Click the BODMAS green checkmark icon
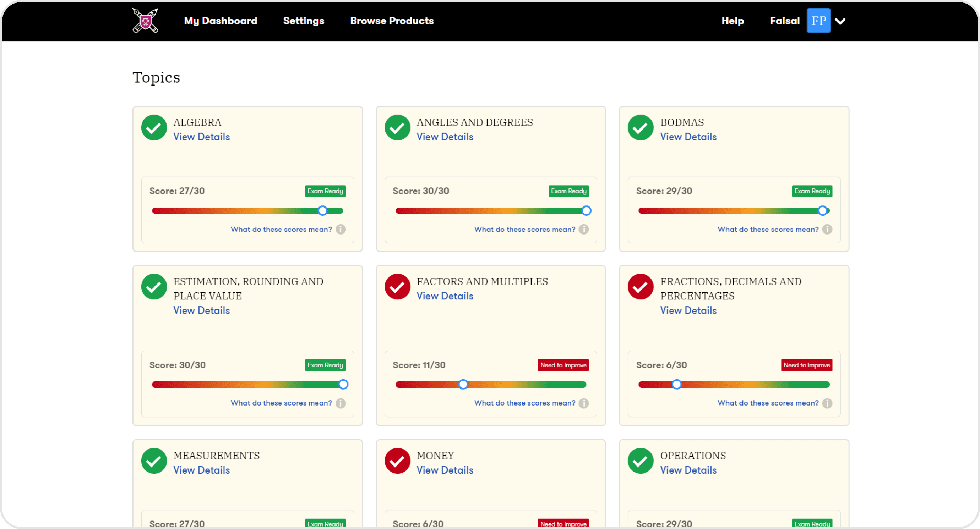This screenshot has width=980, height=529. [640, 128]
